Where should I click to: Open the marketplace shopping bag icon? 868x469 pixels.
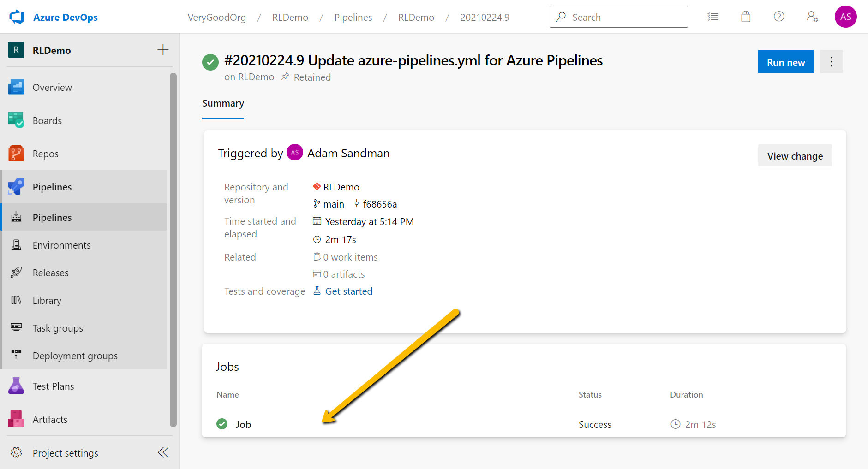[746, 17]
